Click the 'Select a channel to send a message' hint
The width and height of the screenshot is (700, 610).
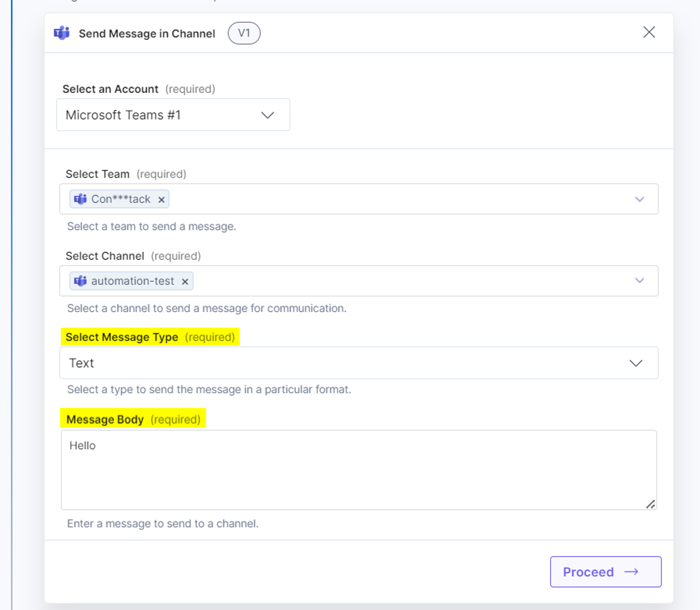coord(207,308)
